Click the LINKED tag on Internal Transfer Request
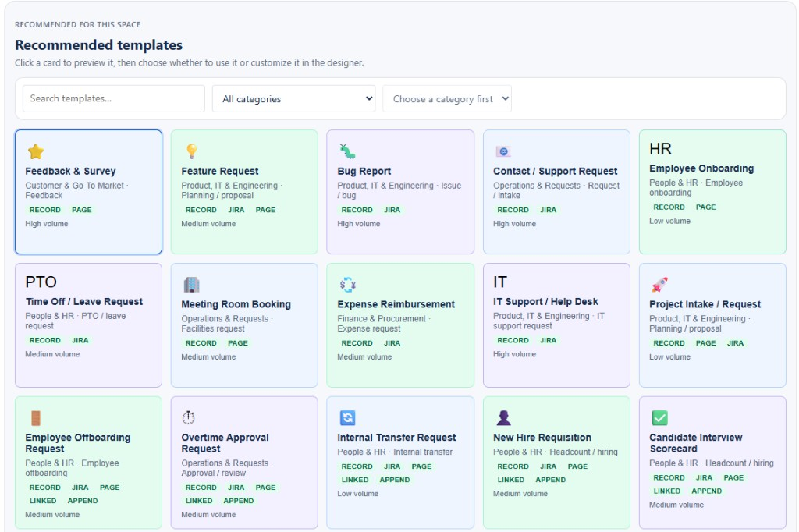Image resolution: width=799 pixels, height=532 pixels. [x=355, y=480]
